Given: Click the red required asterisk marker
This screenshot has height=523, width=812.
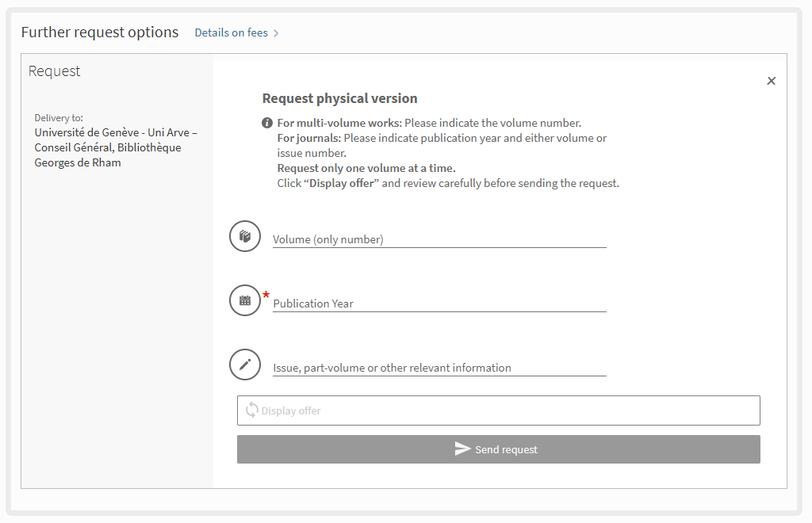Looking at the screenshot, I should [x=266, y=295].
